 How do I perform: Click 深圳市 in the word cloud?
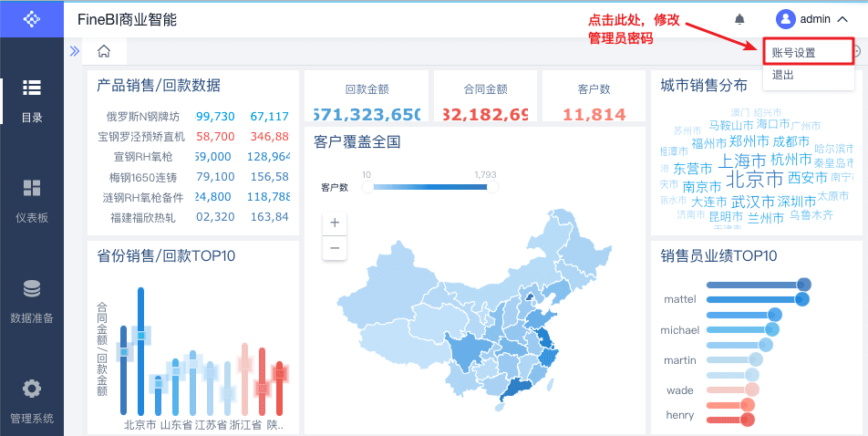[796, 201]
